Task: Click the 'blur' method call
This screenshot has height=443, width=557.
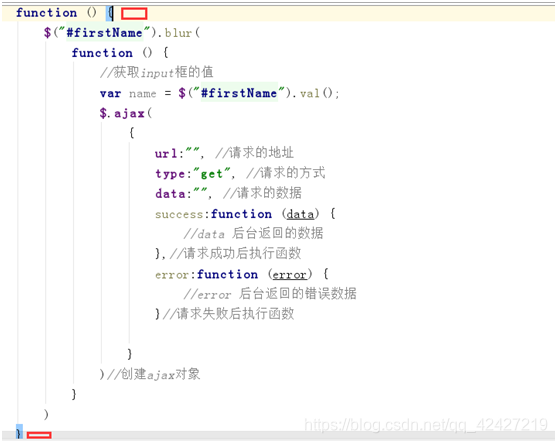Action: coord(178,33)
